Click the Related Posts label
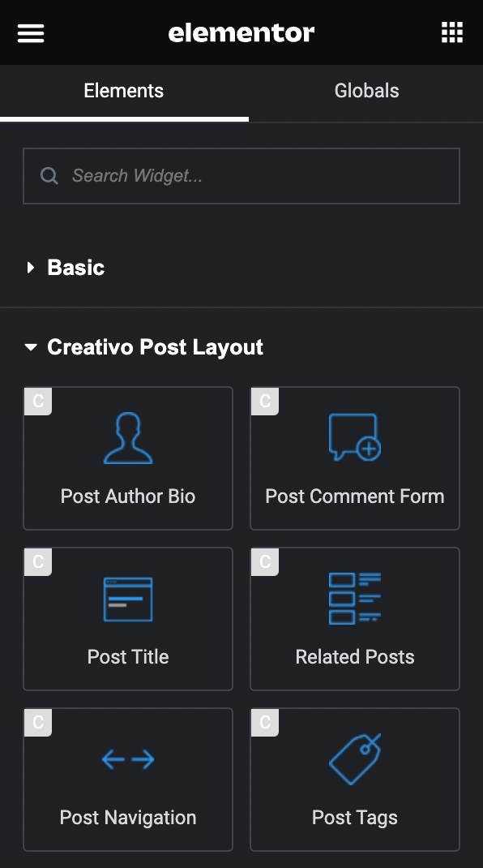Image resolution: width=483 pixels, height=868 pixels. click(x=355, y=656)
